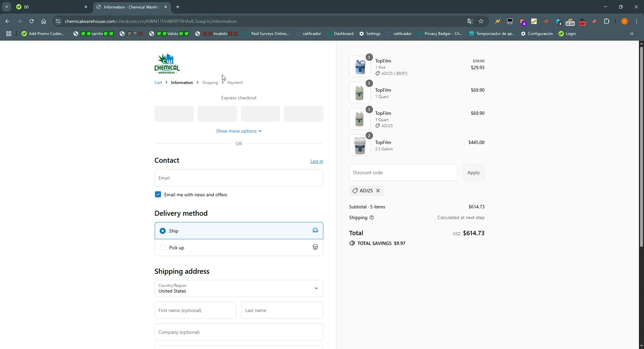Image resolution: width=644 pixels, height=349 pixels.
Task: Show hidden bookmarks with double chevron
Action: (632, 33)
